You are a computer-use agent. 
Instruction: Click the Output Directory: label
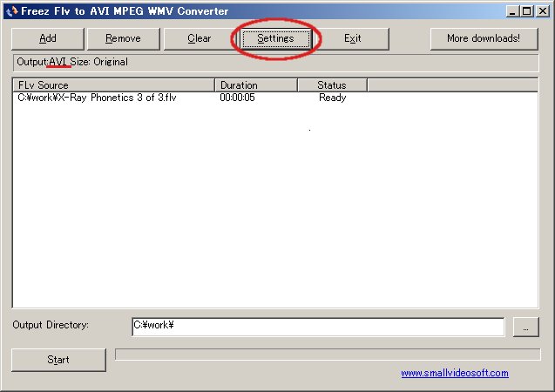(51, 325)
